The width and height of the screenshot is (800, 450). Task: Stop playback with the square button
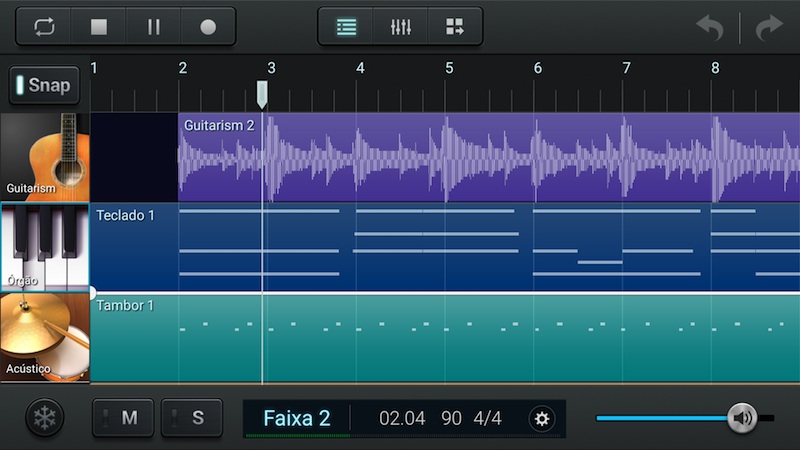99,27
